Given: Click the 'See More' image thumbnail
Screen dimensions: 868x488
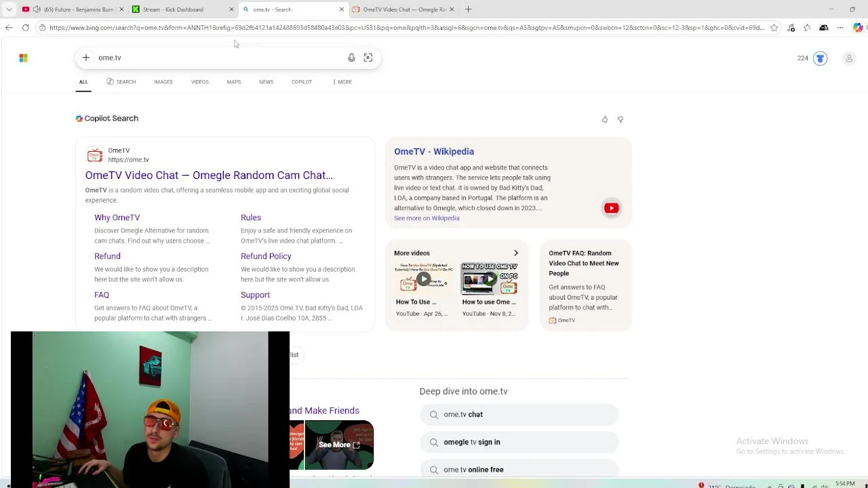Looking at the screenshot, I should [x=339, y=445].
